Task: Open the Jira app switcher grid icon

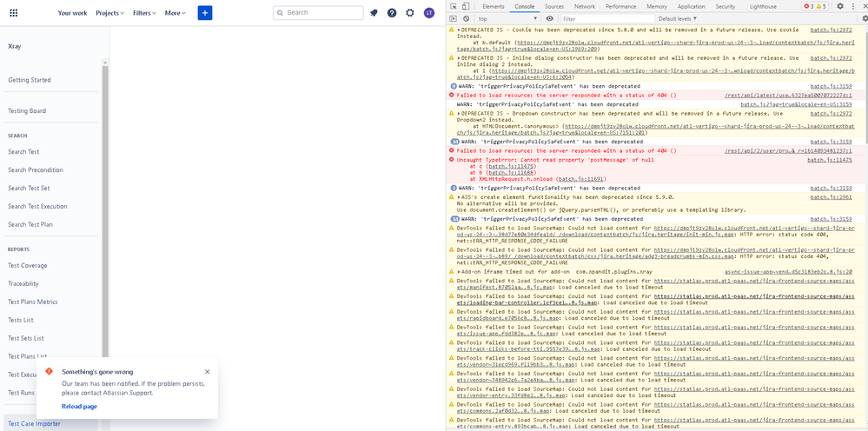Action: point(14,13)
